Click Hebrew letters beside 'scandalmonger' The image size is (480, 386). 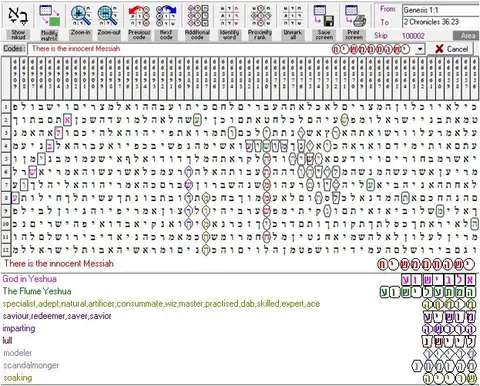[x=444, y=366]
